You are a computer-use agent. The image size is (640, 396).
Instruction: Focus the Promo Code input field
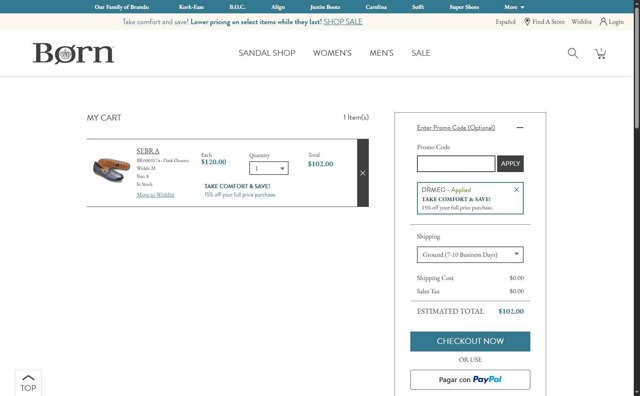[x=456, y=164]
